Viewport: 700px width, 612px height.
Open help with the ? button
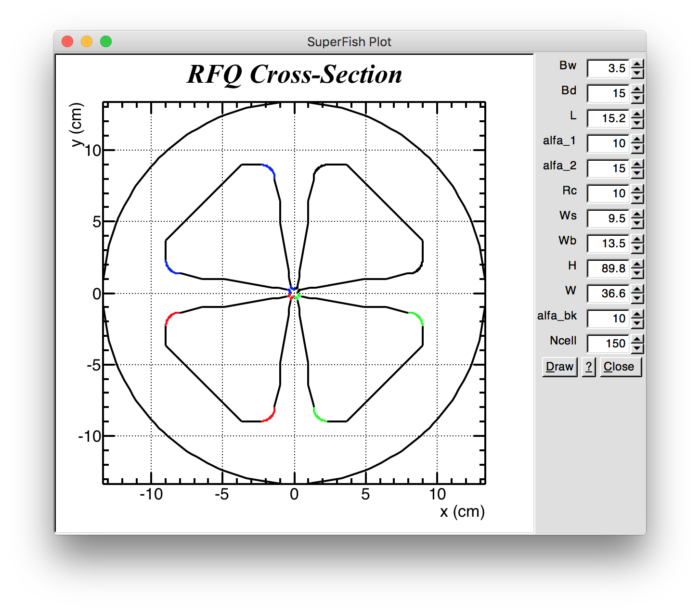click(x=588, y=367)
